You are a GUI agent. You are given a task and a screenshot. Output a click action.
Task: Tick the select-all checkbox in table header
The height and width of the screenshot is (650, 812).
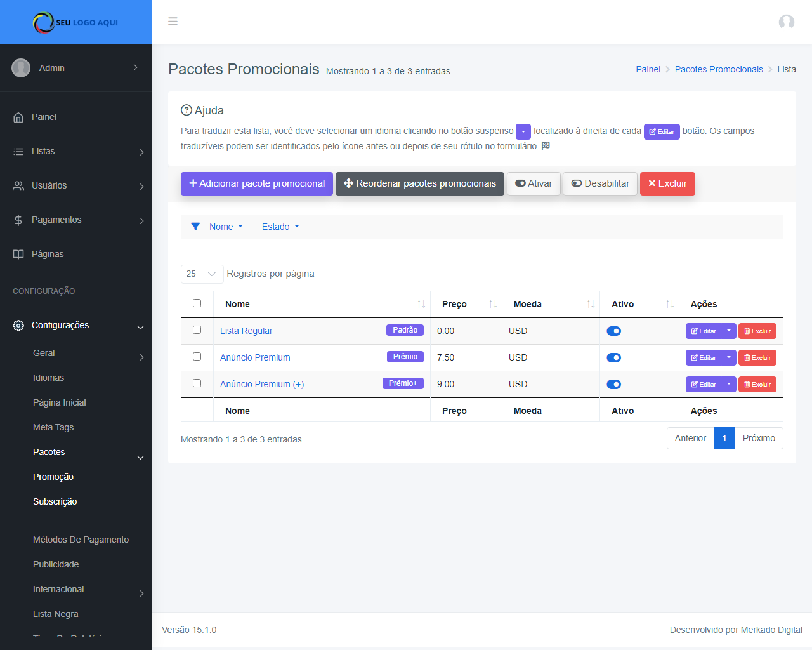197,303
